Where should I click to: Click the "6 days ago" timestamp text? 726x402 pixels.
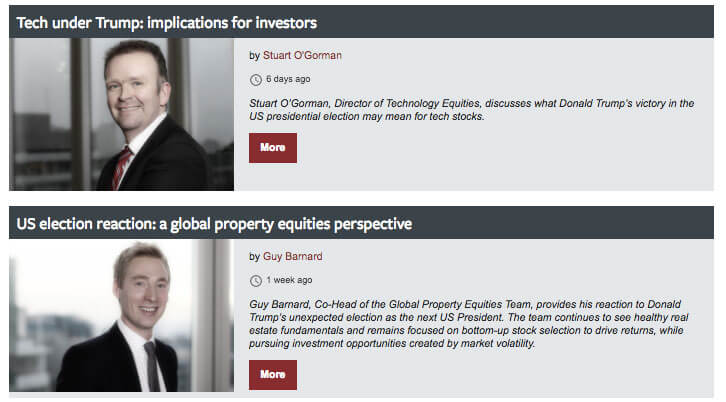[288, 79]
